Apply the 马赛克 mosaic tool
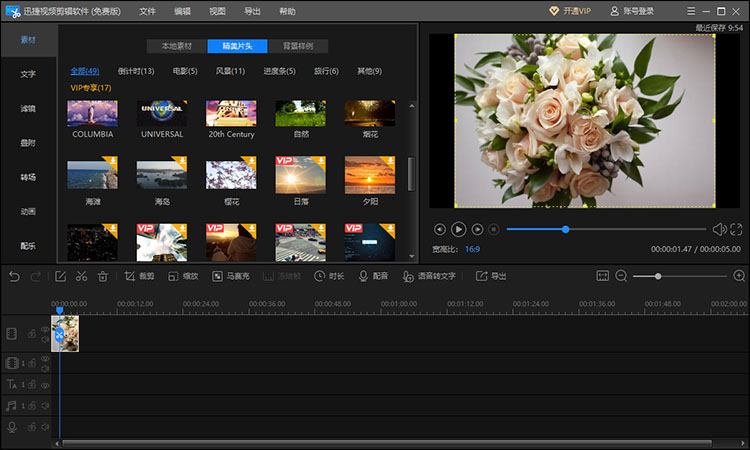Image resolution: width=750 pixels, height=450 pixels. click(x=231, y=276)
